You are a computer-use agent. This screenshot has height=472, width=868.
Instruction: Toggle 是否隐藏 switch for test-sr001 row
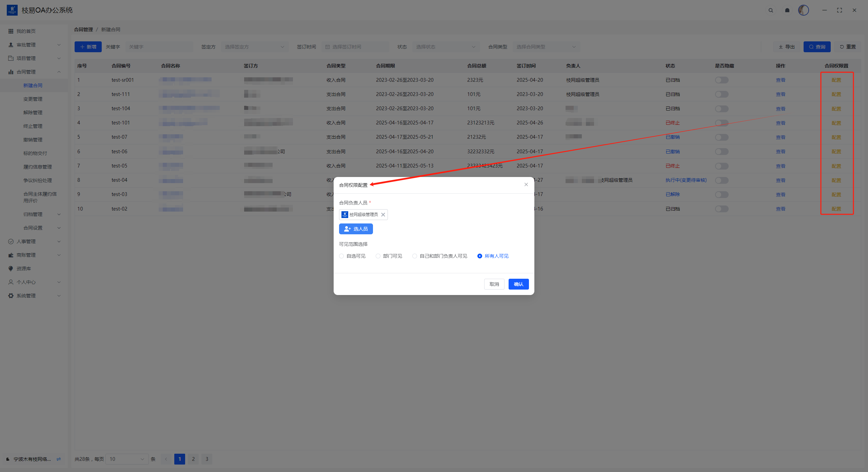click(722, 80)
